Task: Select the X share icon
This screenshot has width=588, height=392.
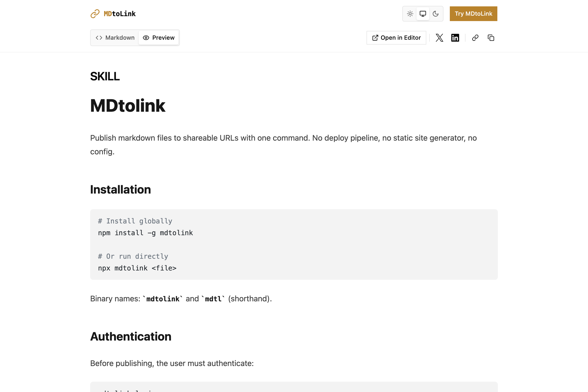Action: (439, 37)
